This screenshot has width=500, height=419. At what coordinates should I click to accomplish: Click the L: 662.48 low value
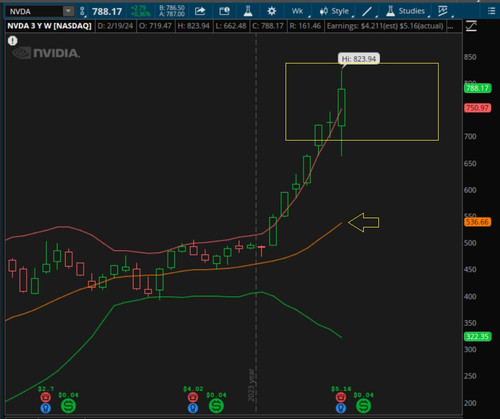click(x=231, y=26)
